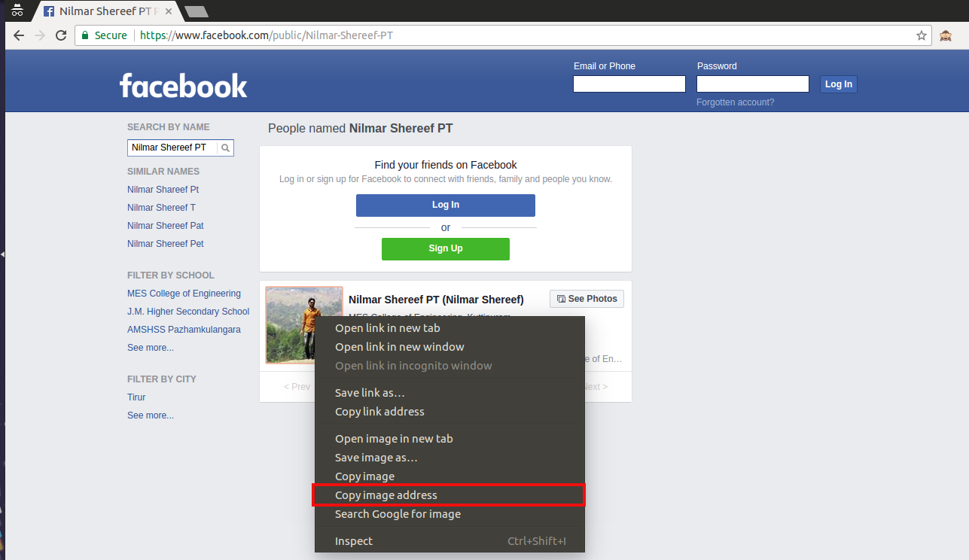Screen dimensions: 969x560
Task: Focus the Password field
Action: point(753,84)
